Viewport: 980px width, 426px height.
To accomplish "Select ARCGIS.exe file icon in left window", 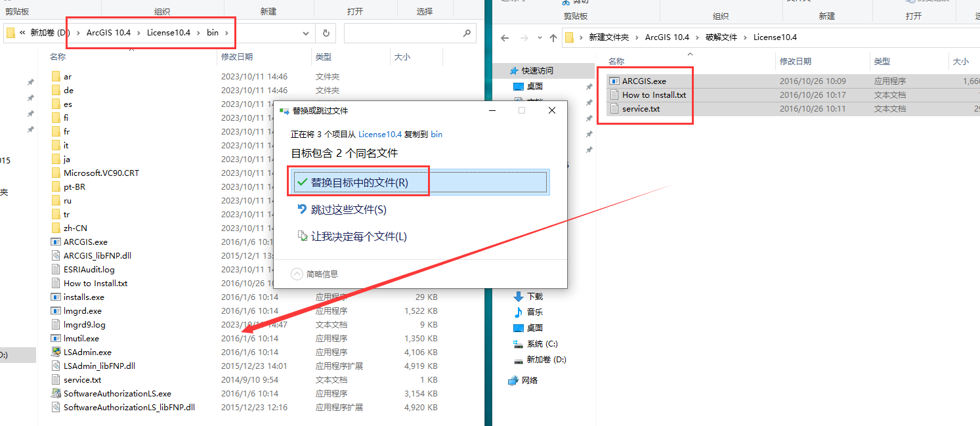I will point(56,242).
